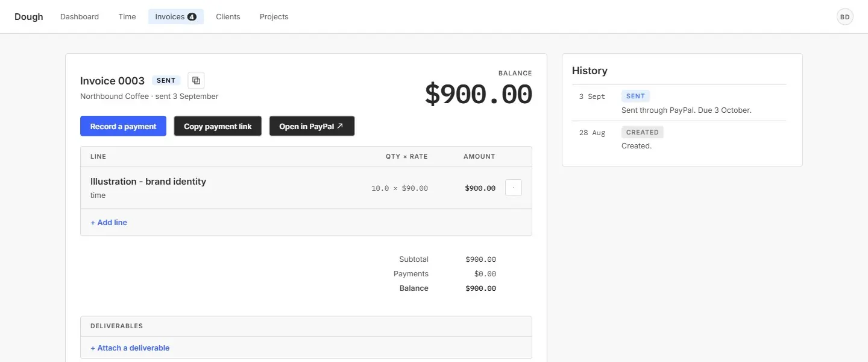Image resolution: width=868 pixels, height=362 pixels.
Task: Click the SENT badge in History
Action: [x=635, y=96]
